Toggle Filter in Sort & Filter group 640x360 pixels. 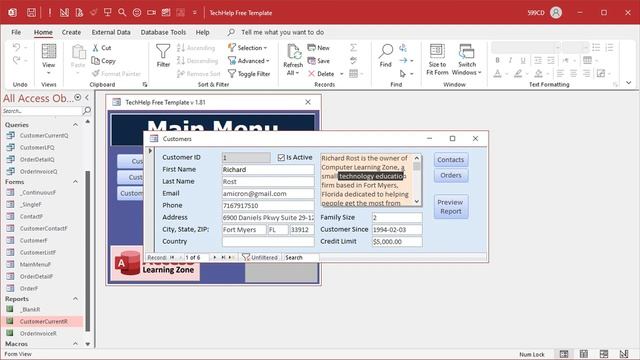click(x=249, y=74)
